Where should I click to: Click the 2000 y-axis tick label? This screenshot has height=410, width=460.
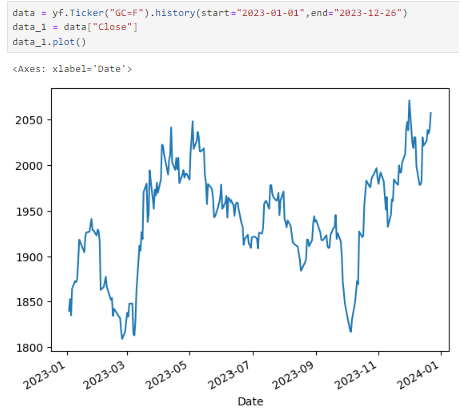point(29,166)
